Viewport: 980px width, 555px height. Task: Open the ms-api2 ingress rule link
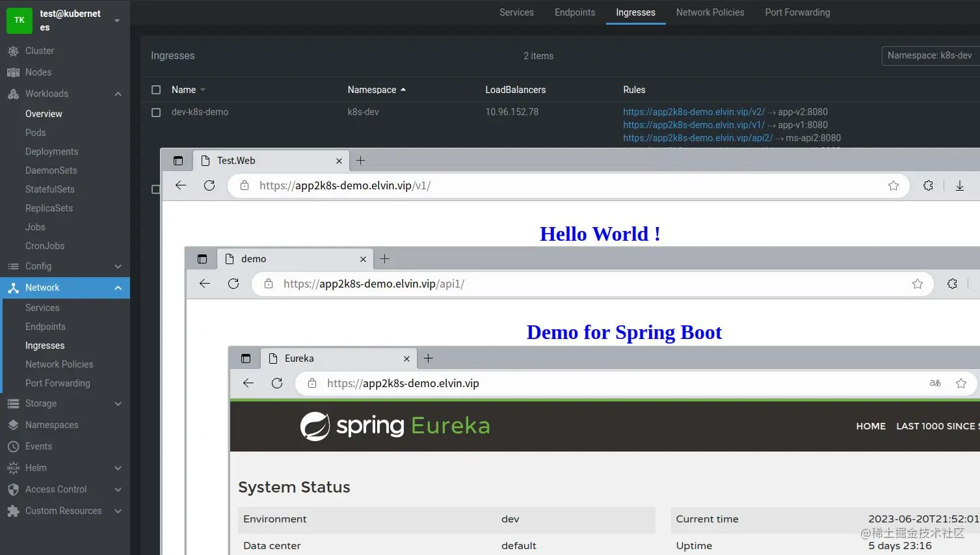coord(698,138)
